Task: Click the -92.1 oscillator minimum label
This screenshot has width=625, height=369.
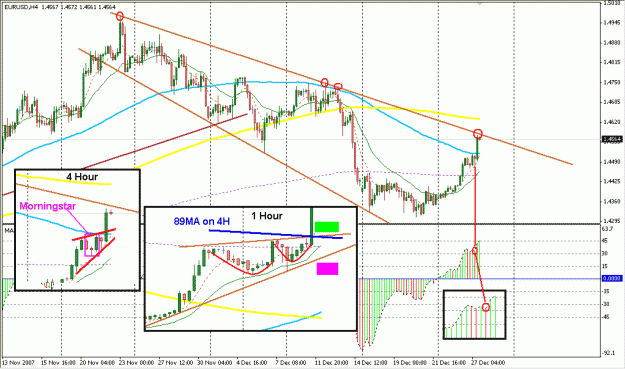Action: pos(609,353)
